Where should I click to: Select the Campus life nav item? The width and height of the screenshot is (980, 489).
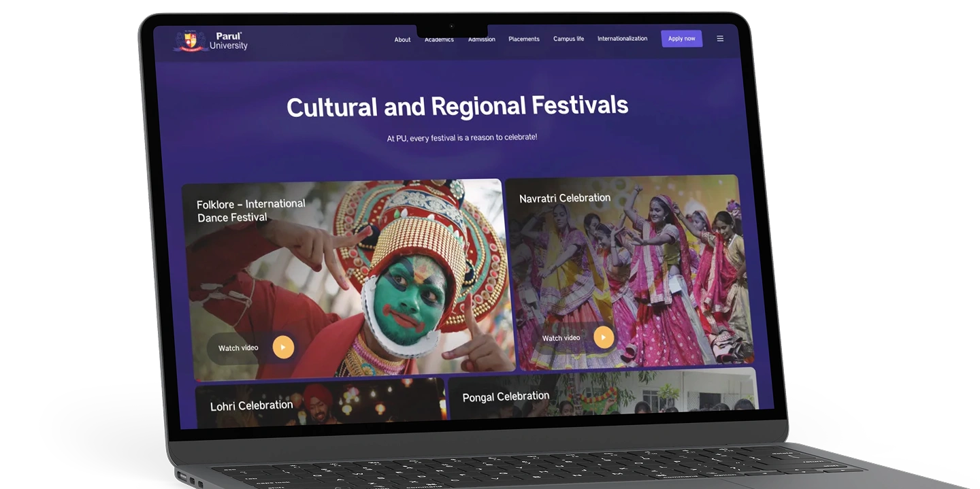pos(568,39)
